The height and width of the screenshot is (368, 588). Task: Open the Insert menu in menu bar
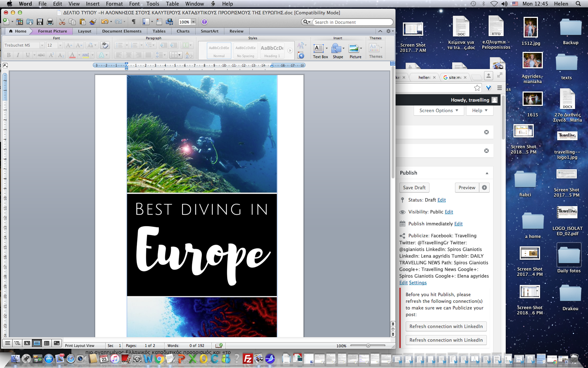[93, 4]
